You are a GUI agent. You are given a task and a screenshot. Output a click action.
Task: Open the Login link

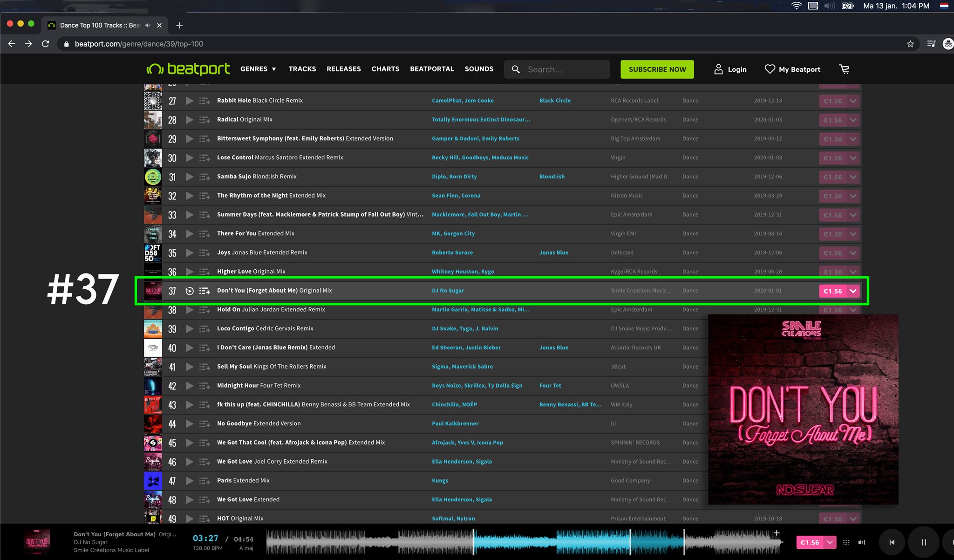coord(730,69)
